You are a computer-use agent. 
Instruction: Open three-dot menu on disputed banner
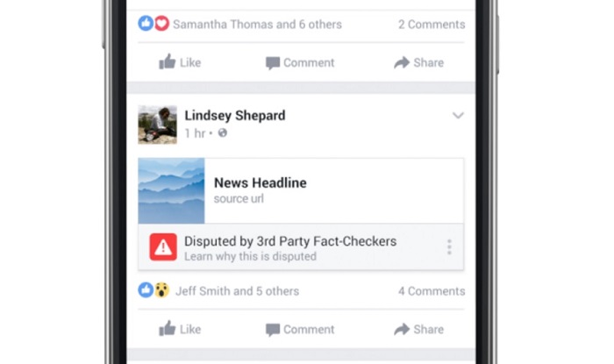(x=449, y=247)
